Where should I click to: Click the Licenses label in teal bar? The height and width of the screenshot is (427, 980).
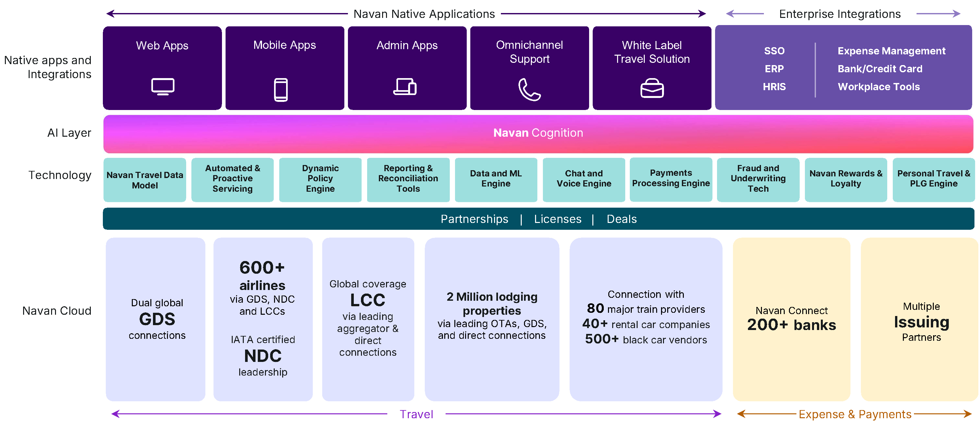(557, 219)
